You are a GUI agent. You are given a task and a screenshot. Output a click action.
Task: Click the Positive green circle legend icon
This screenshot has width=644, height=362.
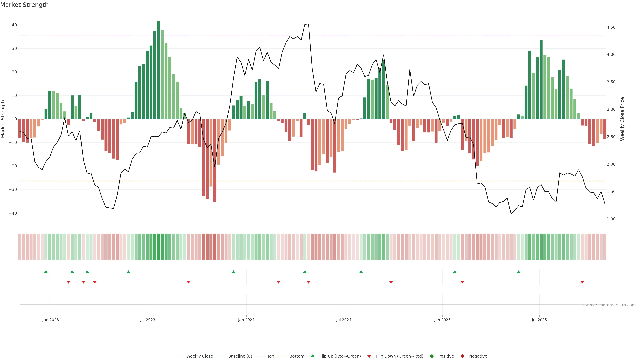pos(432,356)
